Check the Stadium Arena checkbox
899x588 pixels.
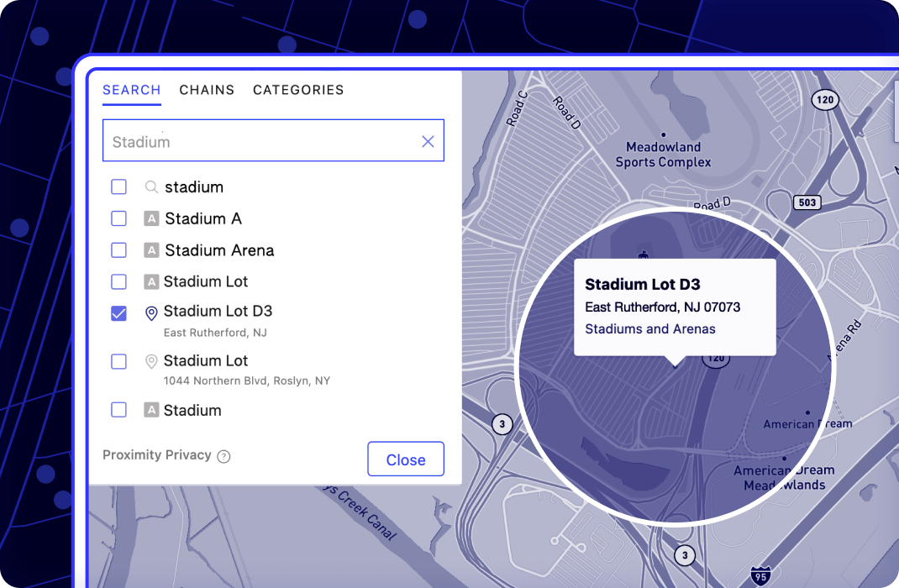[x=118, y=249]
